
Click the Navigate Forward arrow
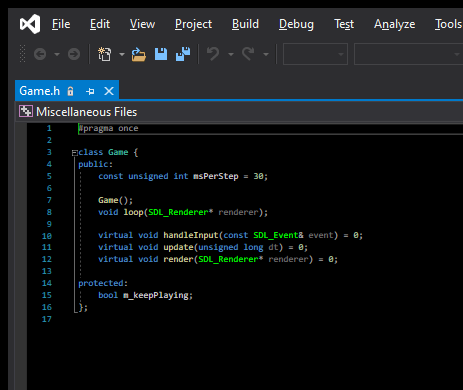tap(74, 54)
